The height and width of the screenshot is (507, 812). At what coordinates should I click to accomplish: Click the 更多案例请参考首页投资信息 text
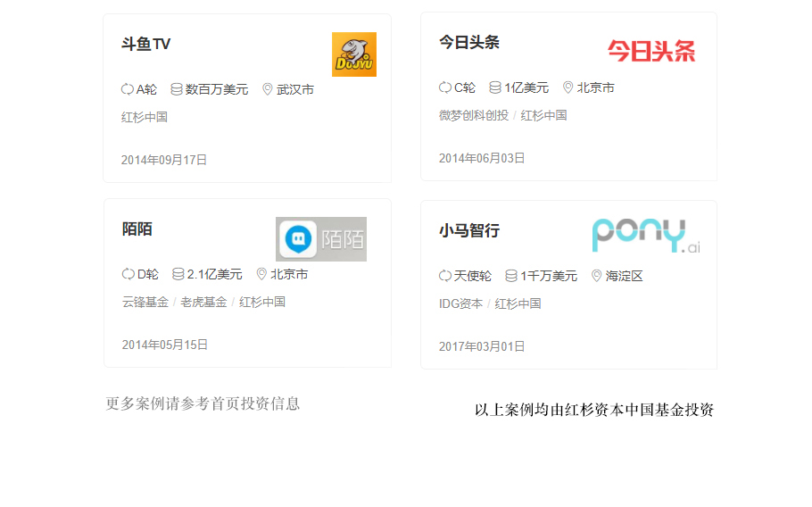click(203, 403)
